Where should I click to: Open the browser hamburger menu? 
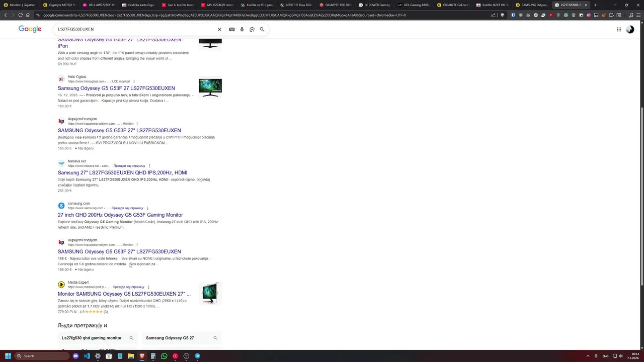pos(638,15)
